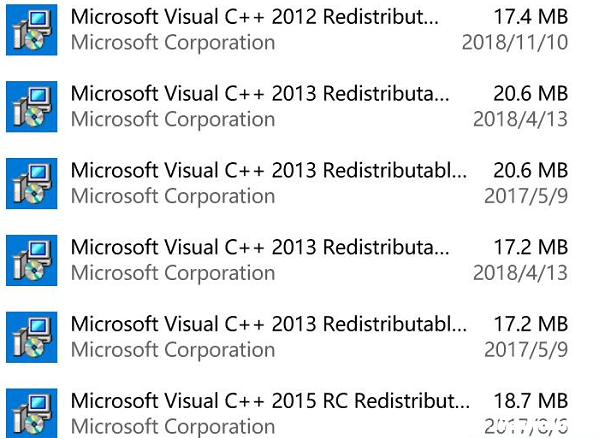Select Visual C++ 2015 RC Redistributable name
Image resolution: width=599 pixels, height=438 pixels.
tap(270, 401)
